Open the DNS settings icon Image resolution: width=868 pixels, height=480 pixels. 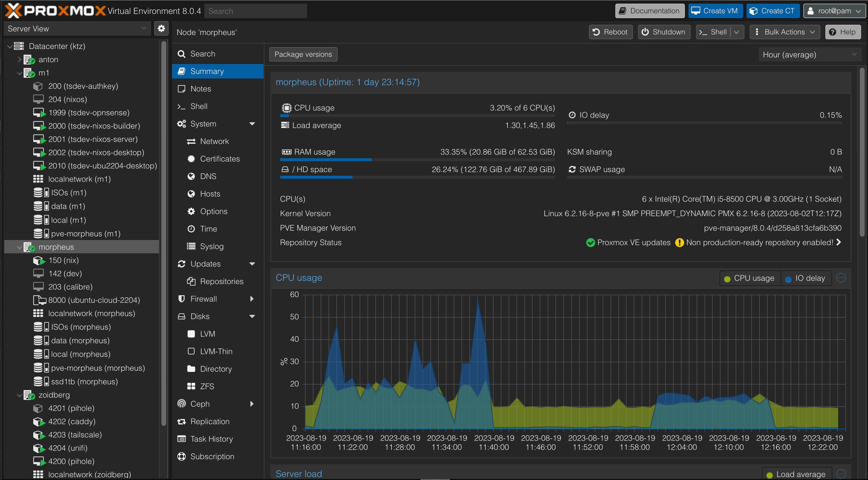(x=191, y=176)
